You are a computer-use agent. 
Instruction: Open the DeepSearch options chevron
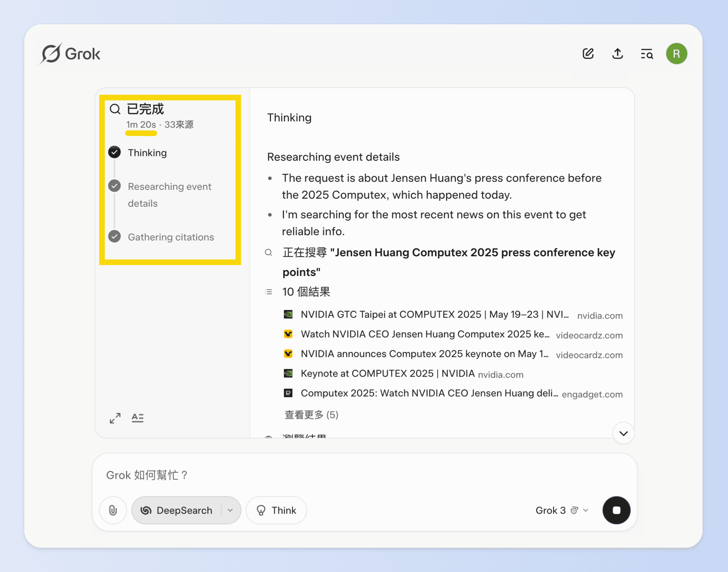tap(230, 510)
